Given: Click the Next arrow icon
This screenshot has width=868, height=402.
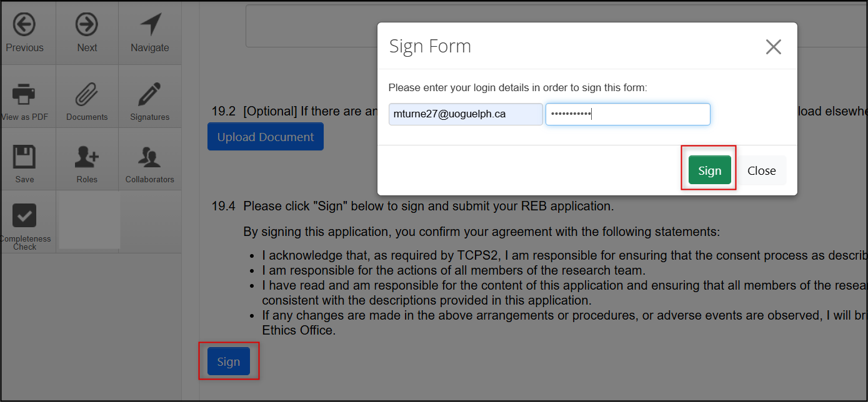Looking at the screenshot, I should [87, 26].
